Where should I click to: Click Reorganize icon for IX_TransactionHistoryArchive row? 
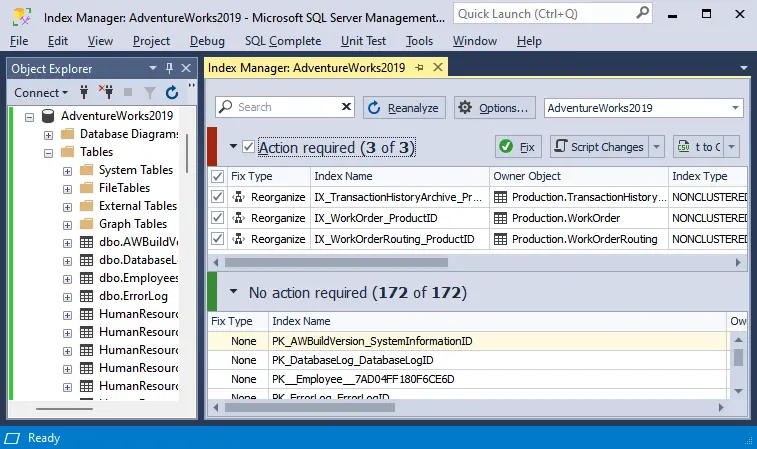[x=238, y=197]
